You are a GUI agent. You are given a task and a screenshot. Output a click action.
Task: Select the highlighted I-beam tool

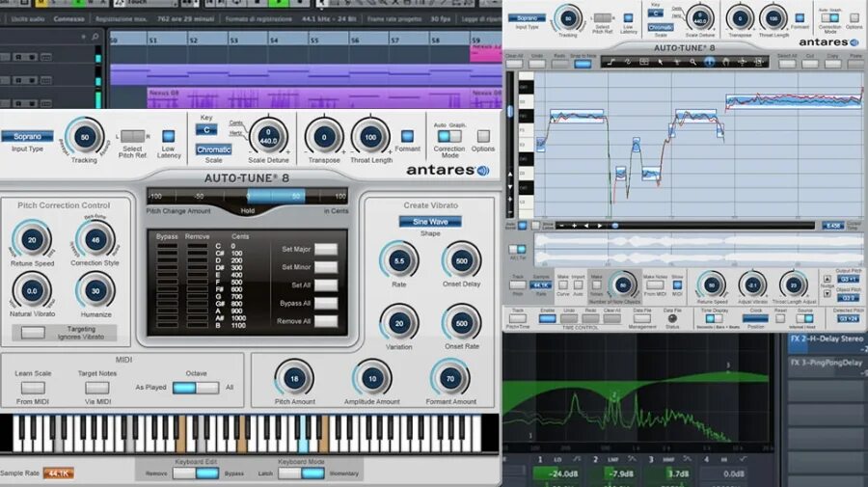click(x=709, y=63)
